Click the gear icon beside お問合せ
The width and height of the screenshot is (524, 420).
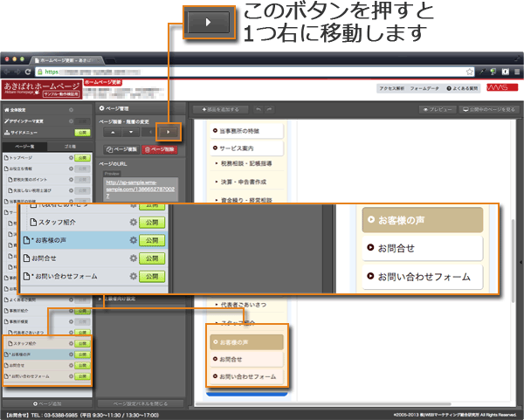134,258
